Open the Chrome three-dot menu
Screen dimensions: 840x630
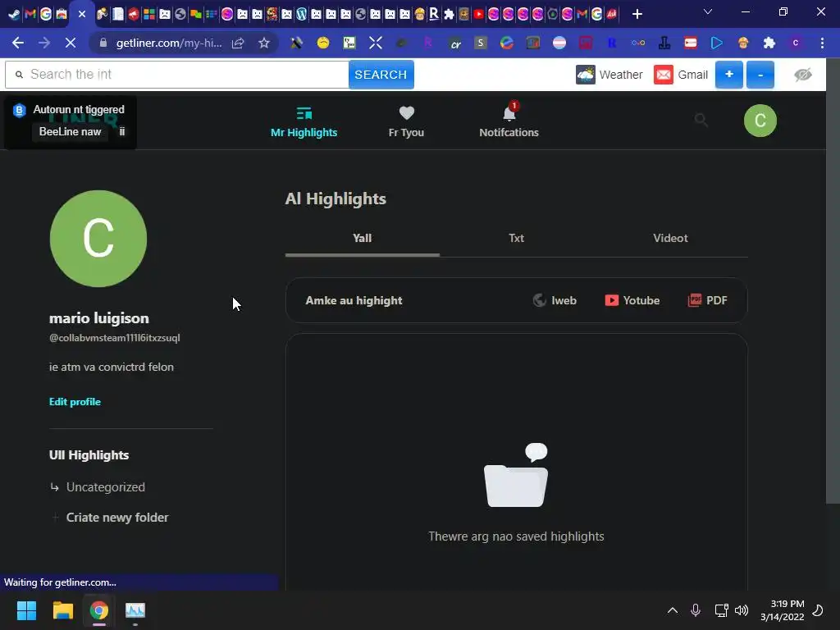pos(822,43)
